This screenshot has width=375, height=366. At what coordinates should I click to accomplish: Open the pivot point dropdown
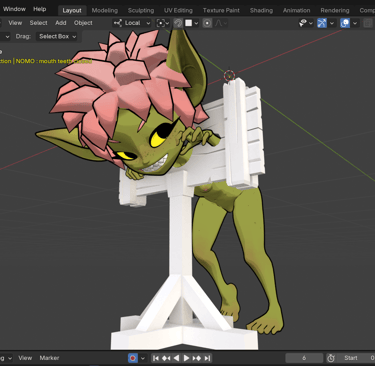pos(163,23)
